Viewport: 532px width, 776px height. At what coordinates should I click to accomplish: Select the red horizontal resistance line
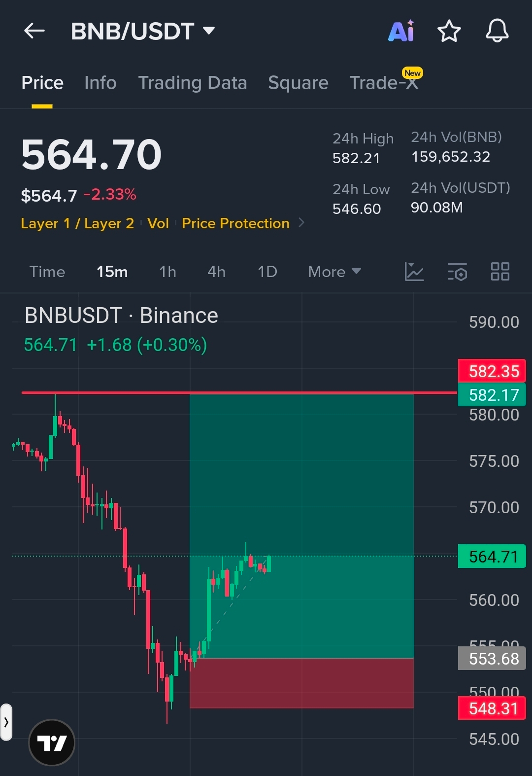pyautogui.click(x=239, y=392)
